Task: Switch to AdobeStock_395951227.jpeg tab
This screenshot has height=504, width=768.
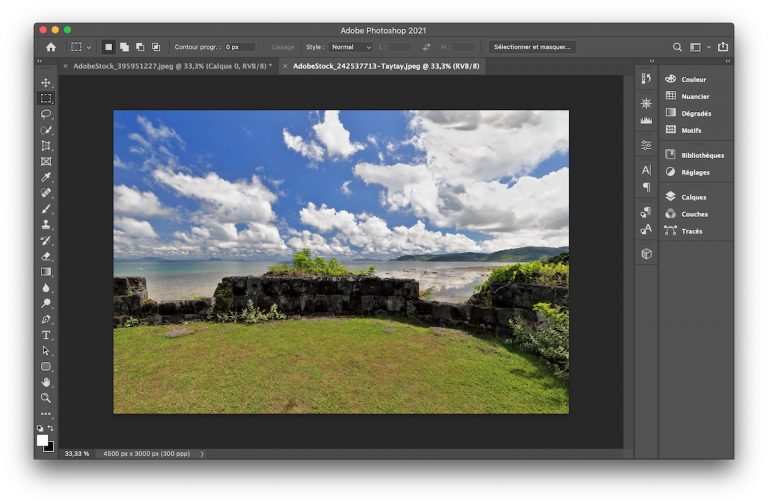Action: coord(172,66)
